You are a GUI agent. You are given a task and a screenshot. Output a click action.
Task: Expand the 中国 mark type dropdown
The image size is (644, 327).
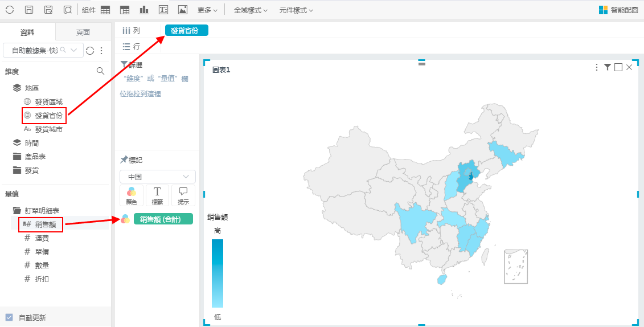point(158,177)
